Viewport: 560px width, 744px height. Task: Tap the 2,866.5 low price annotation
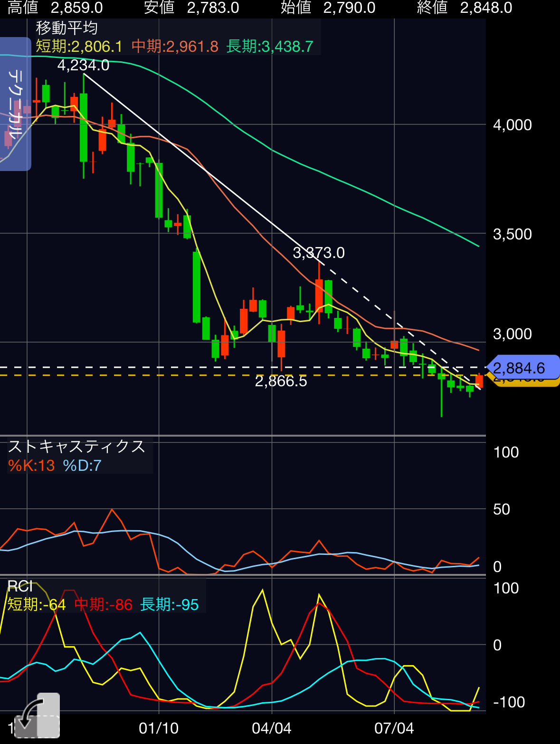click(x=281, y=382)
